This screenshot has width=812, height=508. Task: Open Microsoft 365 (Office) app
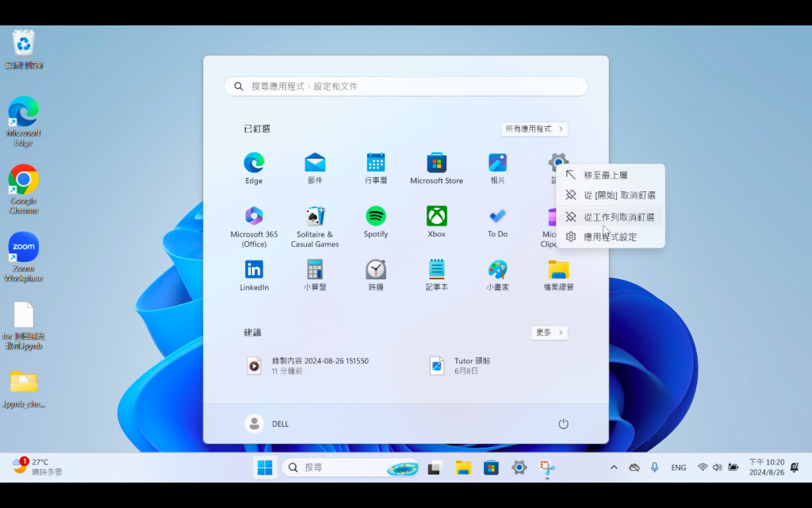pos(254,226)
